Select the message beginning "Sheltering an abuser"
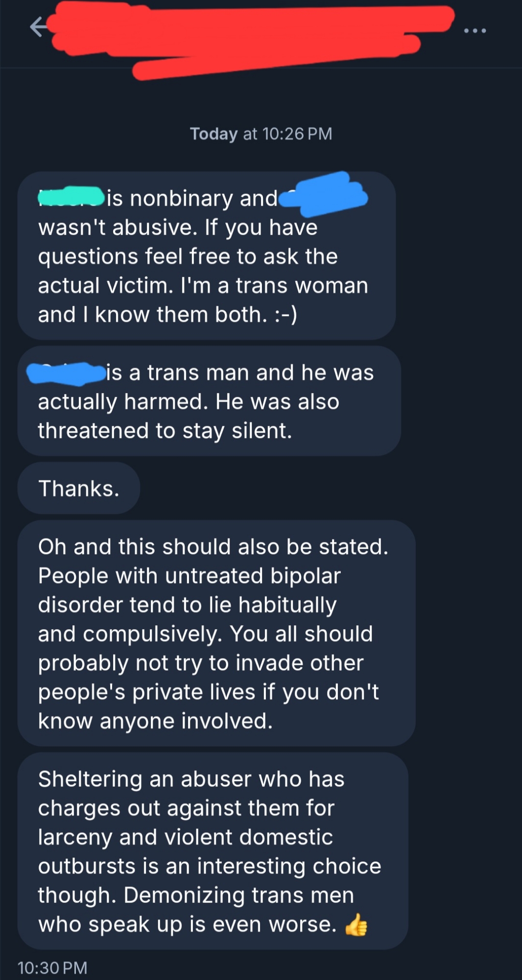Image resolution: width=522 pixels, height=980 pixels. [213, 851]
